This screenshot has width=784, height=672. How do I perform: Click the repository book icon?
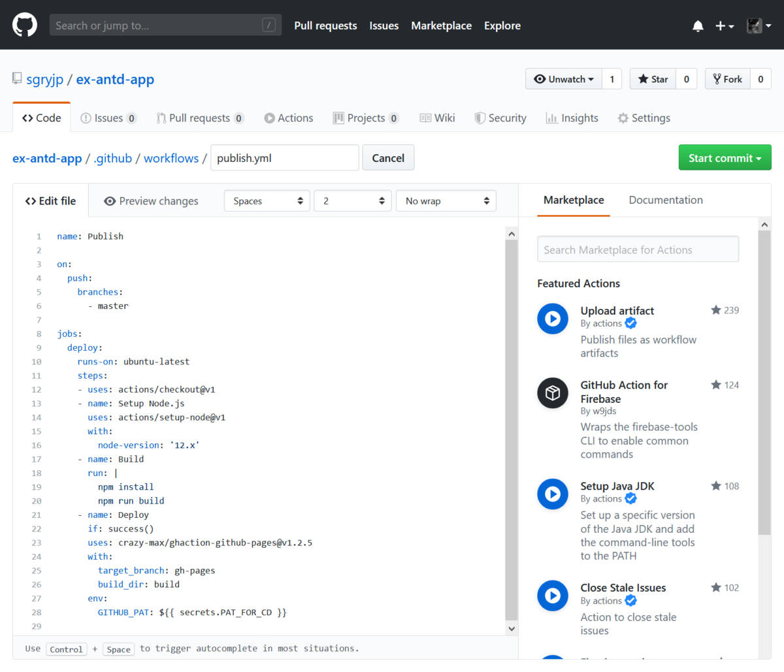[17, 79]
